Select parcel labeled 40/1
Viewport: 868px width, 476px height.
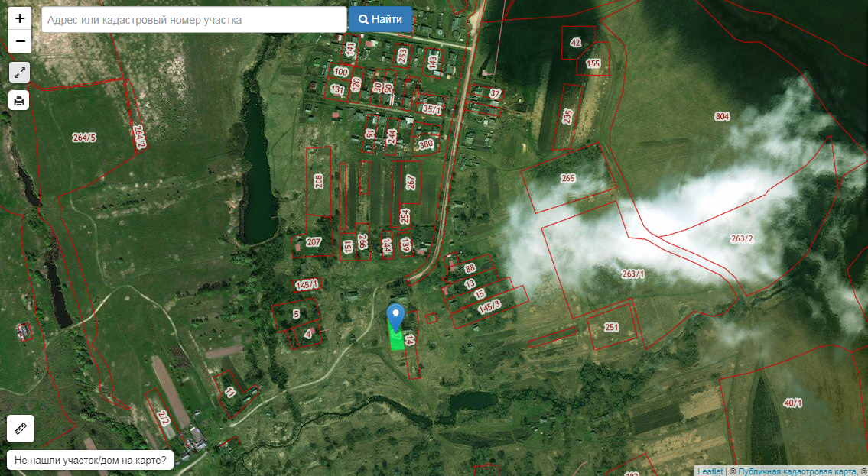click(793, 403)
